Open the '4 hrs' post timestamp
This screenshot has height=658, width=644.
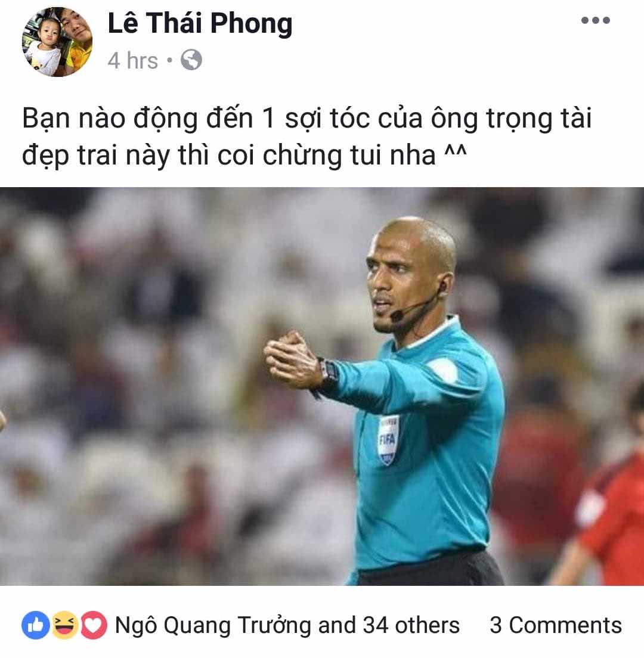coord(132,60)
